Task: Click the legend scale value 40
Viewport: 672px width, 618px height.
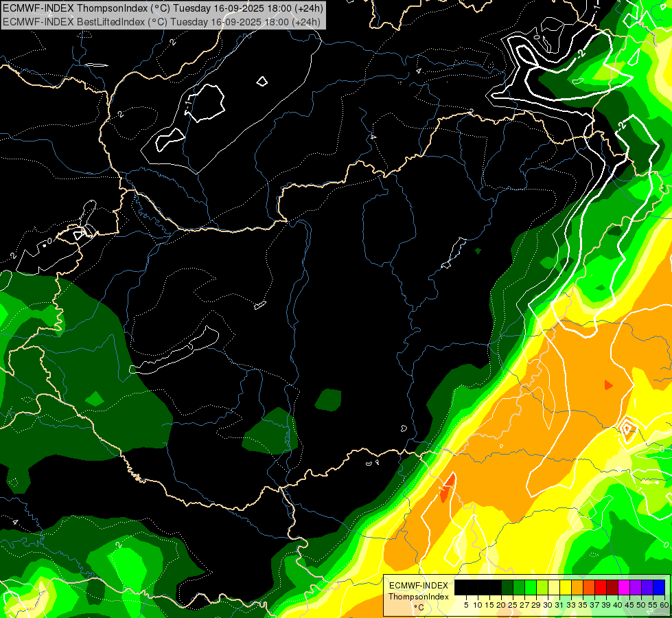Action: point(618,605)
